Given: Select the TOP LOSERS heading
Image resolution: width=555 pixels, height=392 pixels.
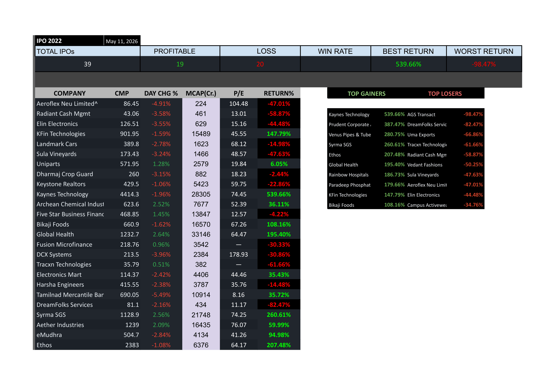Looking at the screenshot, I should tap(445, 94).
